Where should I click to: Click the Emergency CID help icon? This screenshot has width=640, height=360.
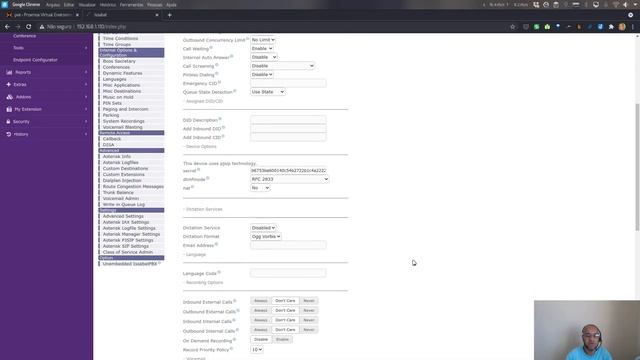click(x=219, y=82)
